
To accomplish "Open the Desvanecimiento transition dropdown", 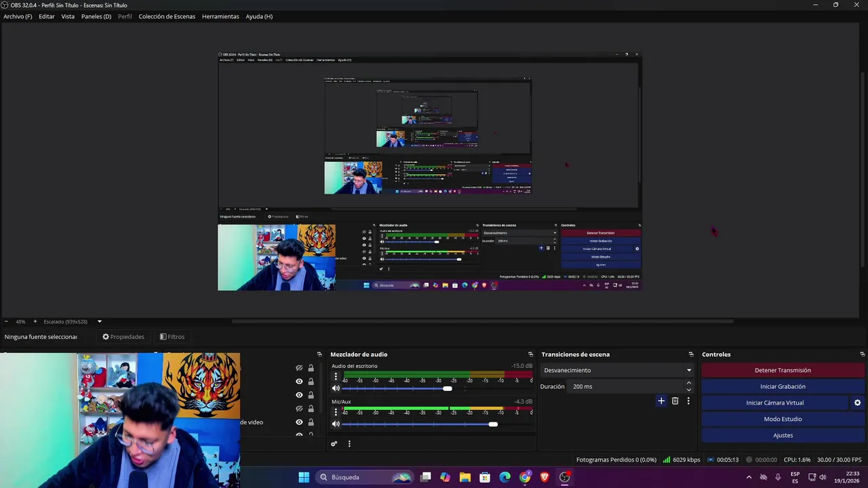I will click(617, 370).
